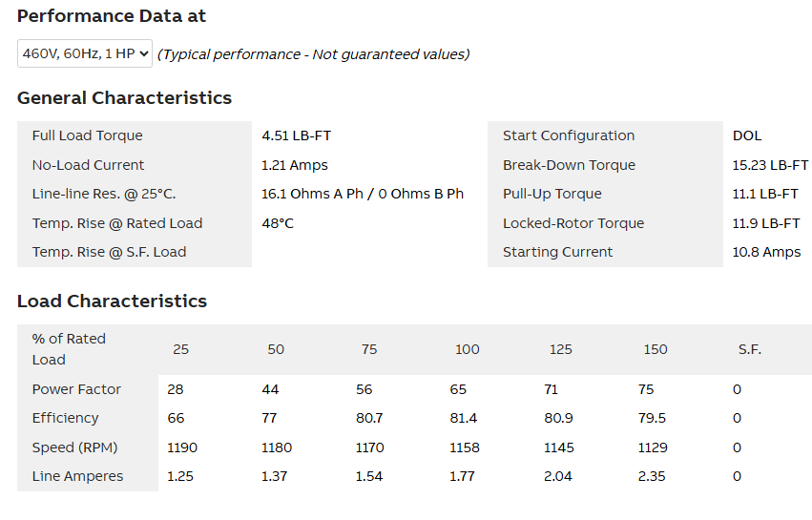812x520 pixels.
Task: Click the Load Characteristics heading
Action: 112,302
